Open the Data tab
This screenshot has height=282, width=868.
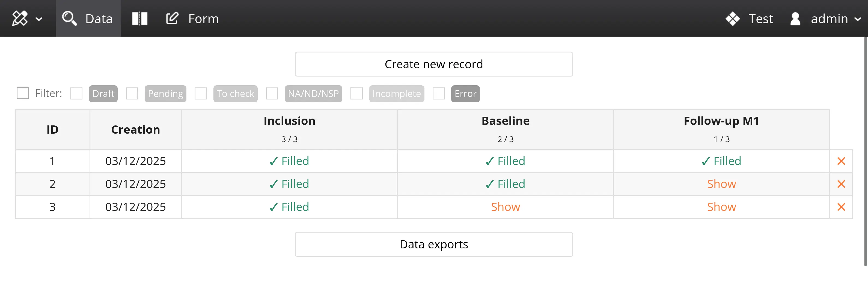(98, 19)
